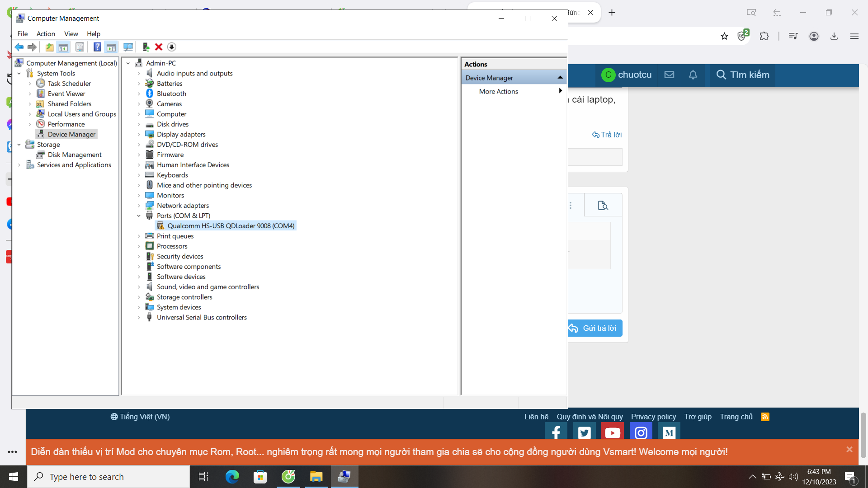Expand the Display adapters category
This screenshot has width=868, height=488.
139,135
